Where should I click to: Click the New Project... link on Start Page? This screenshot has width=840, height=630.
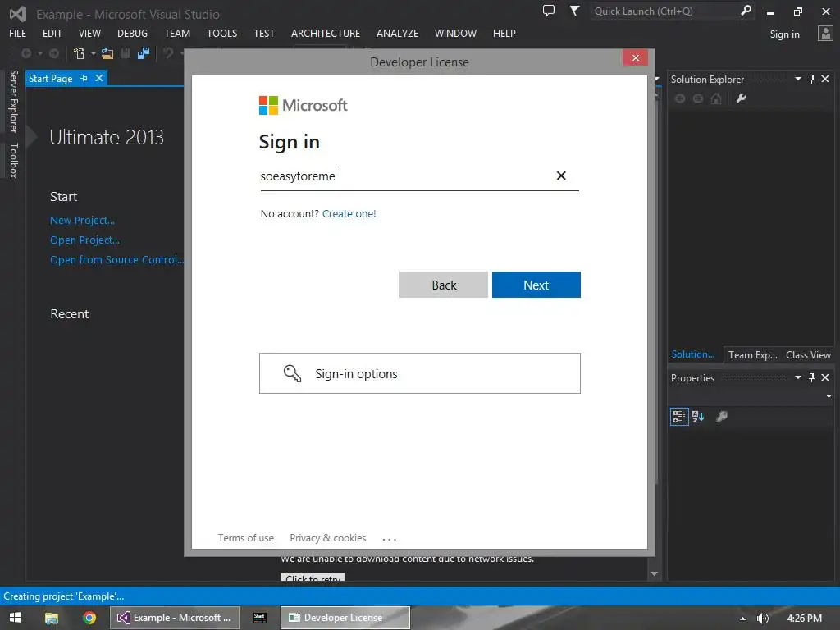coord(83,220)
